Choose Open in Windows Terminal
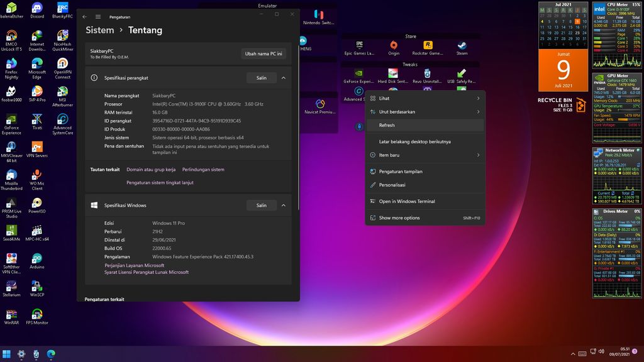 (x=406, y=202)
